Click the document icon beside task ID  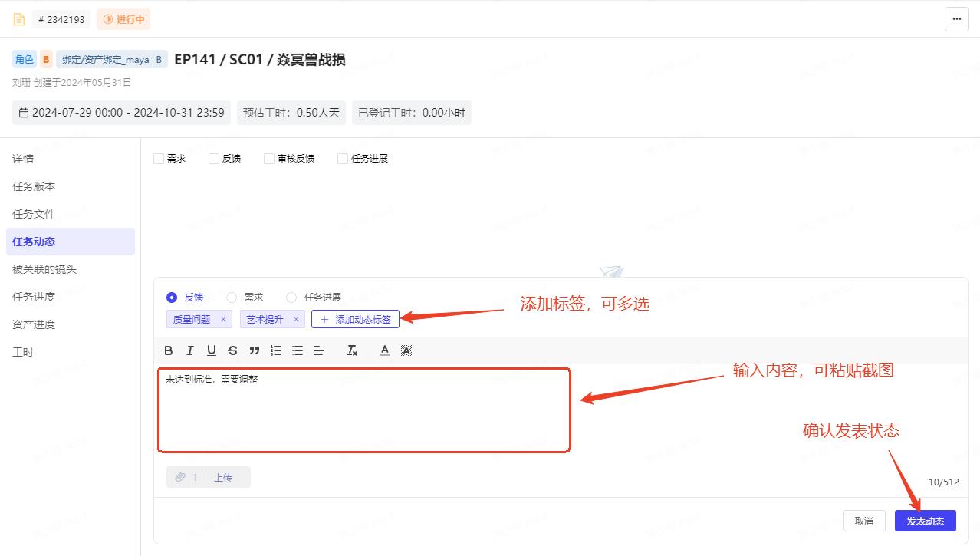click(x=19, y=19)
